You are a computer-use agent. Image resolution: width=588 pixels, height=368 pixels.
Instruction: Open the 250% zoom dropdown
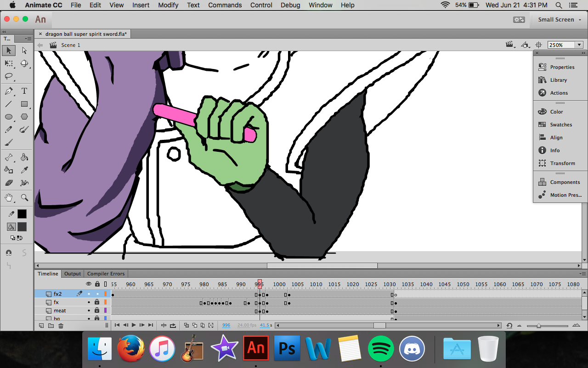579,45
